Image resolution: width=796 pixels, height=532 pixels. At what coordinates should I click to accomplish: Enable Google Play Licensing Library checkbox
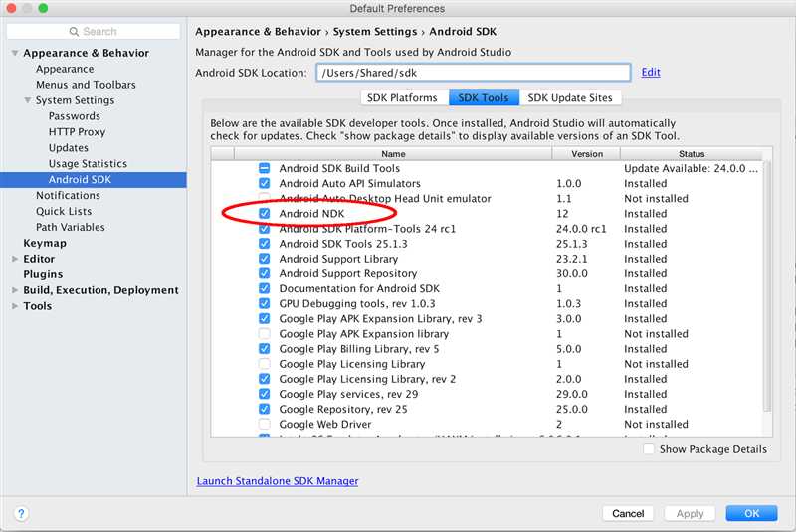264,364
